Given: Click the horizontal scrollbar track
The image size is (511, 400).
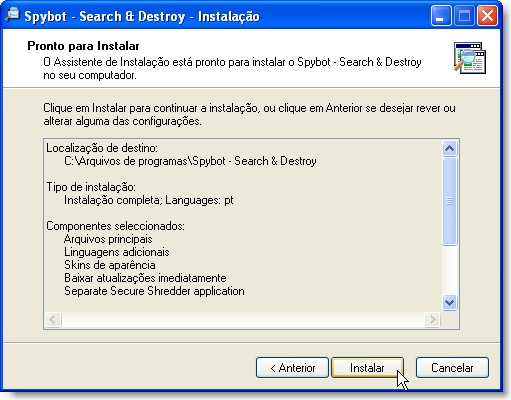Looking at the screenshot, I should 243,320.
